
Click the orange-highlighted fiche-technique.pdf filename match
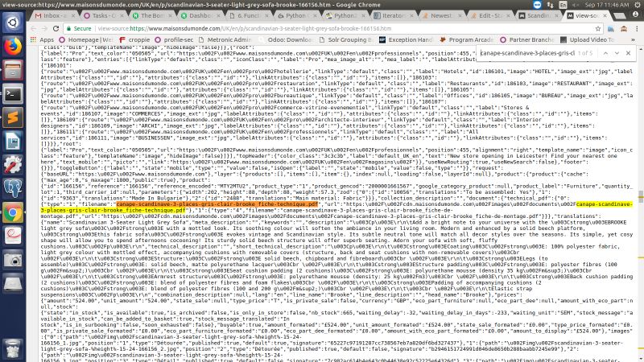[x=217, y=204]
